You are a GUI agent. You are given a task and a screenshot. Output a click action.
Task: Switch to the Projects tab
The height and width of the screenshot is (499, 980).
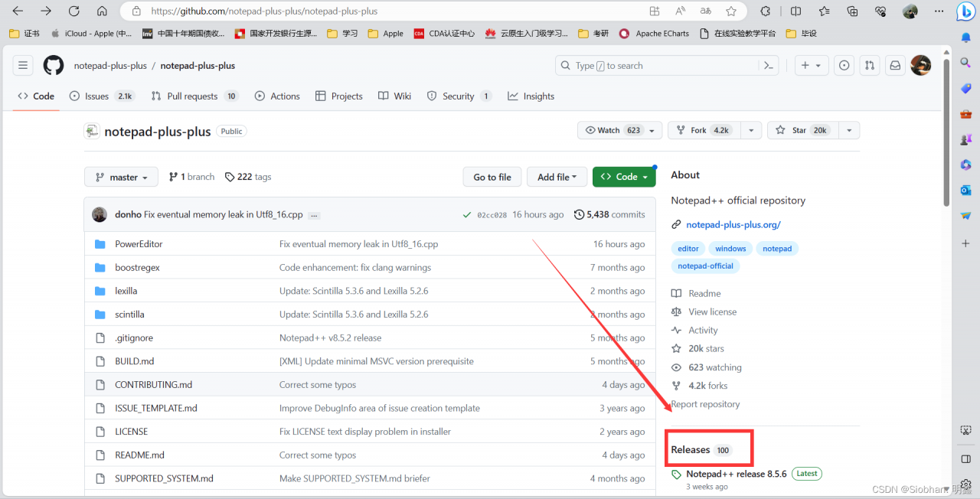coord(339,96)
